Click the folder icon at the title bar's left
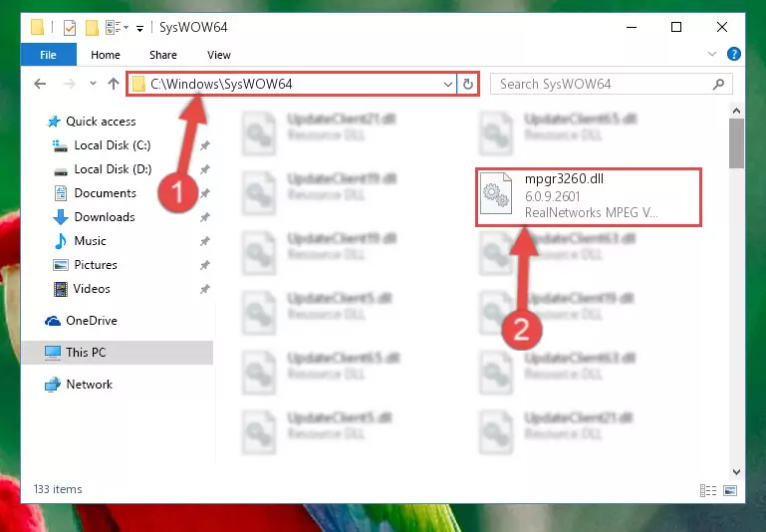The width and height of the screenshot is (766, 532). point(38,27)
